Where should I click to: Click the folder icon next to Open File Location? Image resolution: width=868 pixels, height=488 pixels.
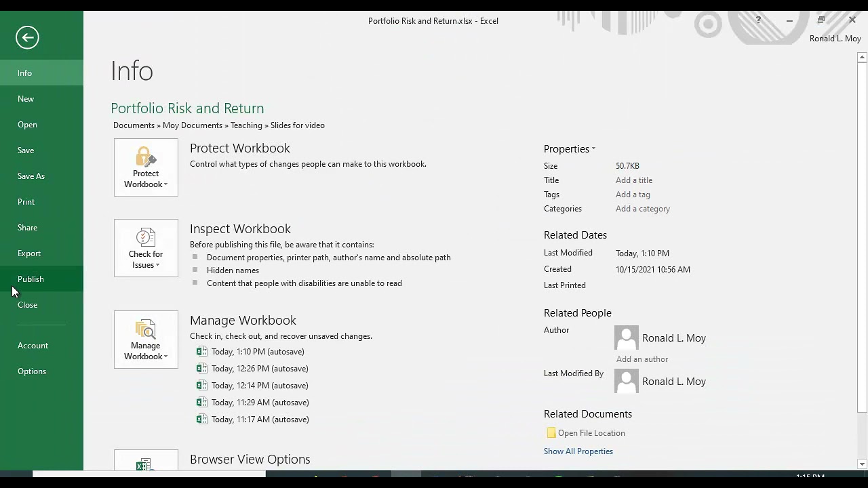pyautogui.click(x=551, y=432)
